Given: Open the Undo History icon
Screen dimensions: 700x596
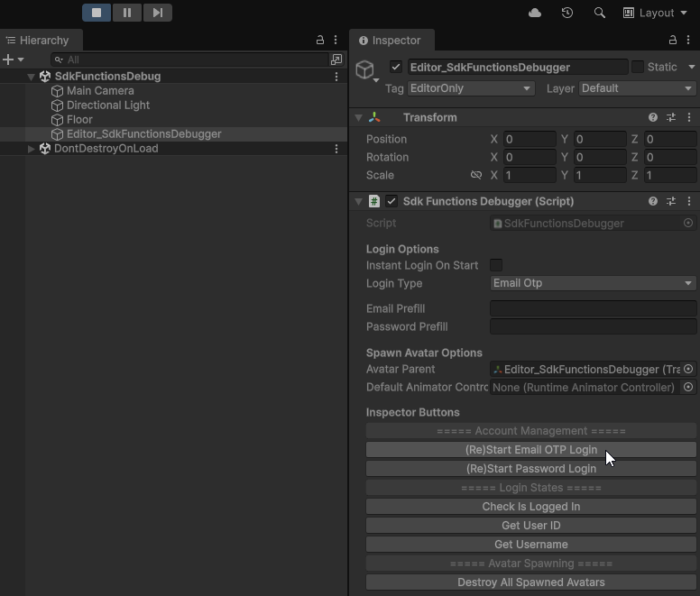Looking at the screenshot, I should [x=566, y=13].
